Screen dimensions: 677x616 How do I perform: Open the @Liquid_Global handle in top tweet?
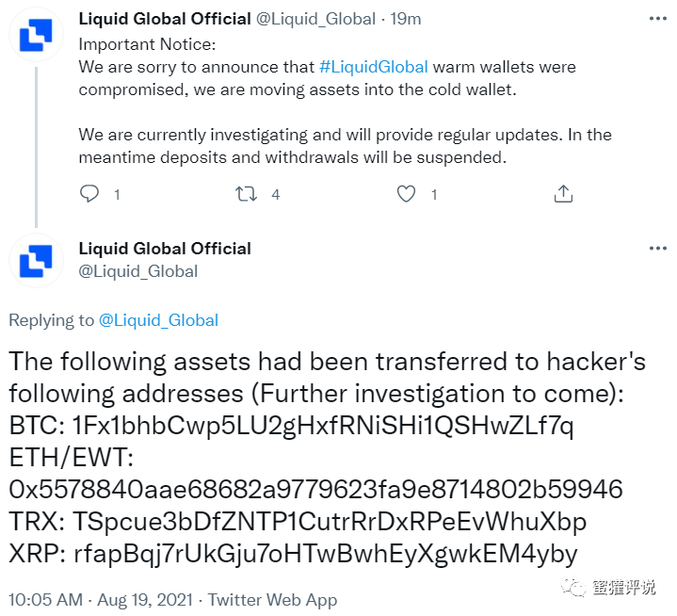click(316, 19)
